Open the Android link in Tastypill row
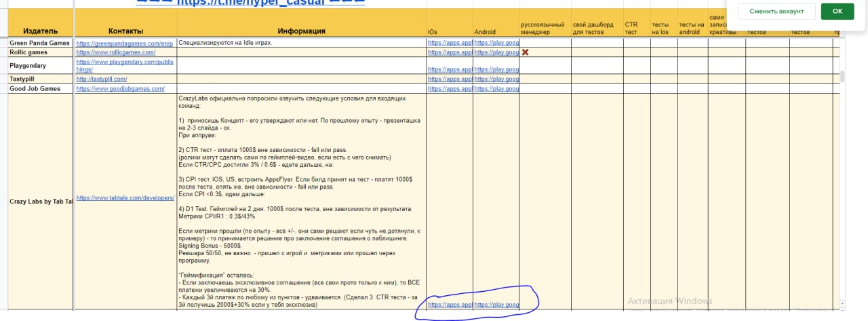Viewport: 868px width, 321px height. click(496, 79)
